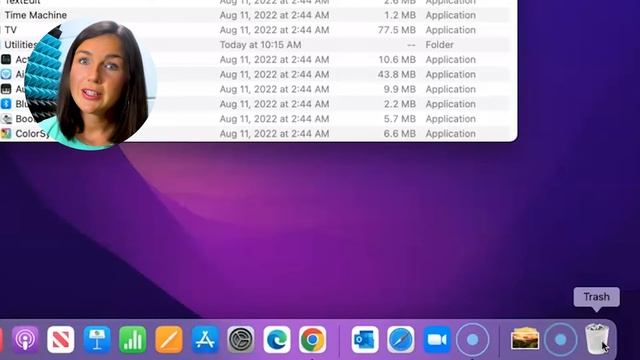Select the Utilities folder row
This screenshot has width=640, height=360.
pyautogui.click(x=255, y=44)
